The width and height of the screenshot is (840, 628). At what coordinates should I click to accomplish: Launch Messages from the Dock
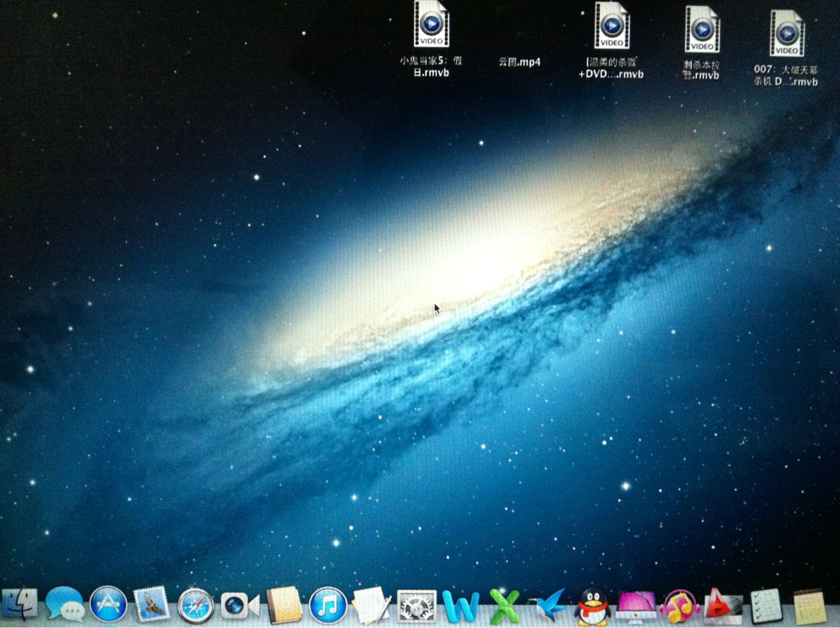65,604
